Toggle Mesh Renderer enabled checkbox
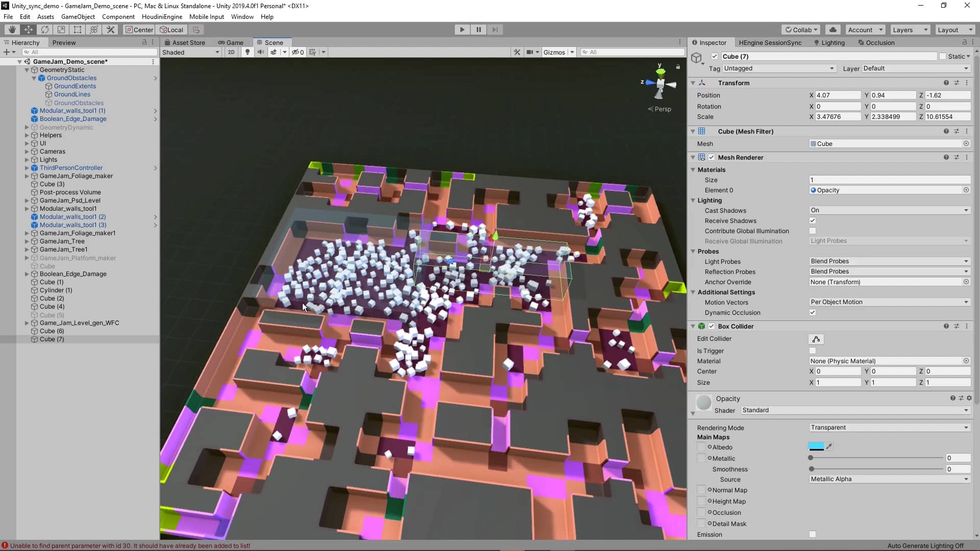Viewport: 980px width, 551px height. coord(713,158)
